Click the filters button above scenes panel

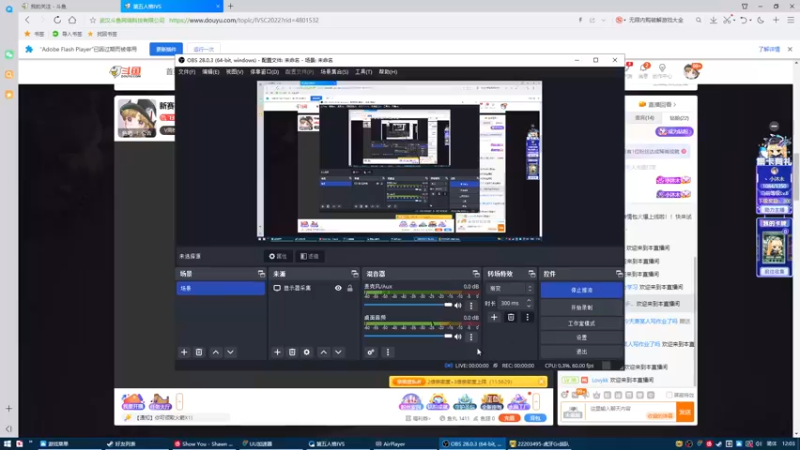click(x=310, y=256)
